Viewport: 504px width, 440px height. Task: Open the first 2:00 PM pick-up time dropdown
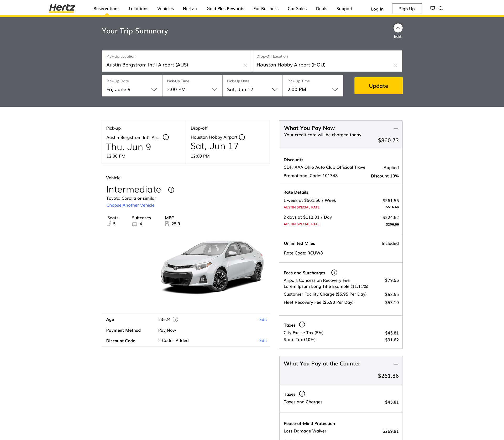point(192,86)
